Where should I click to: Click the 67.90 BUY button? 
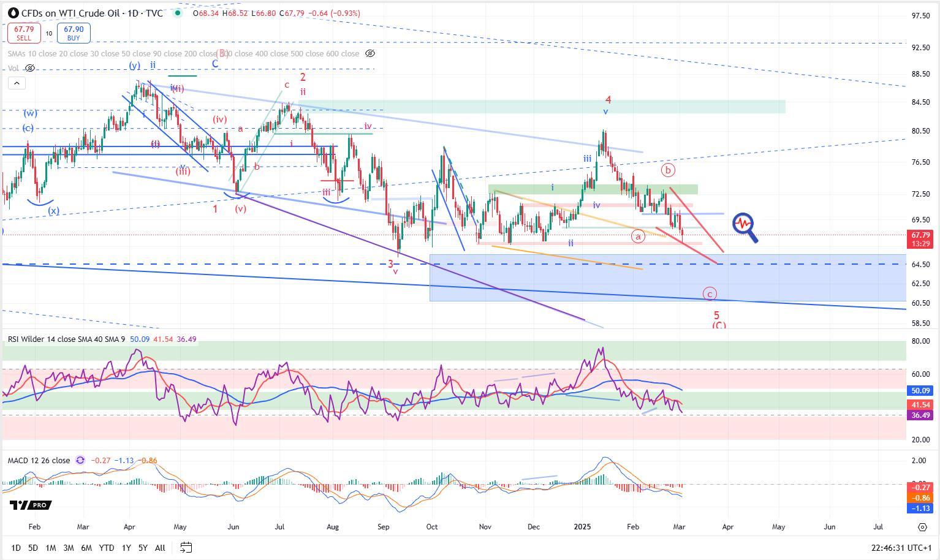point(74,33)
